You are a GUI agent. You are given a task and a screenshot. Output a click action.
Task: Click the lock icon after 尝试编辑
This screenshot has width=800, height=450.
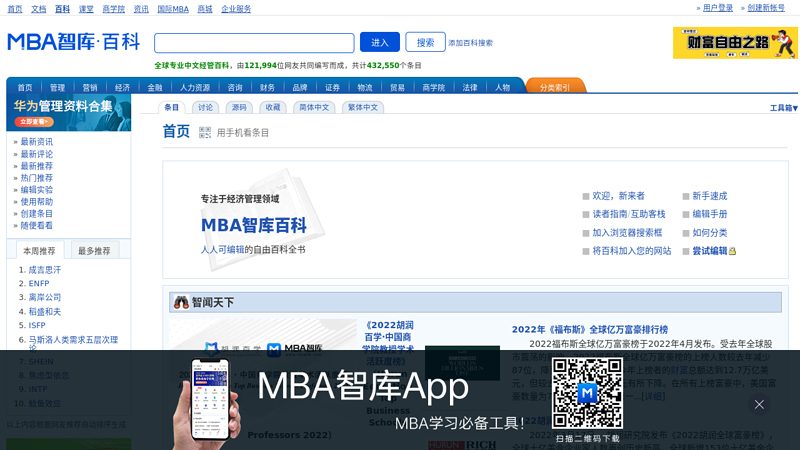(733, 251)
